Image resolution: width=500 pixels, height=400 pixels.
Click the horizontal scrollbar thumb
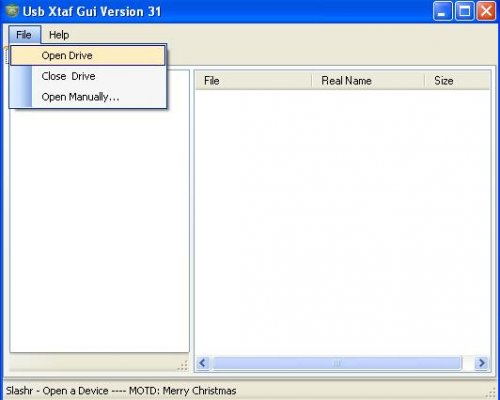tap(337, 363)
